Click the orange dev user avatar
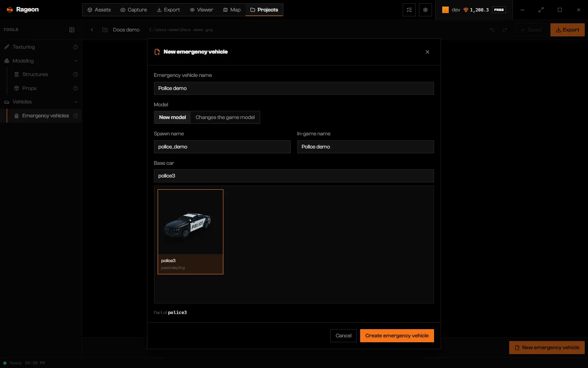The height and width of the screenshot is (368, 588). (x=445, y=10)
